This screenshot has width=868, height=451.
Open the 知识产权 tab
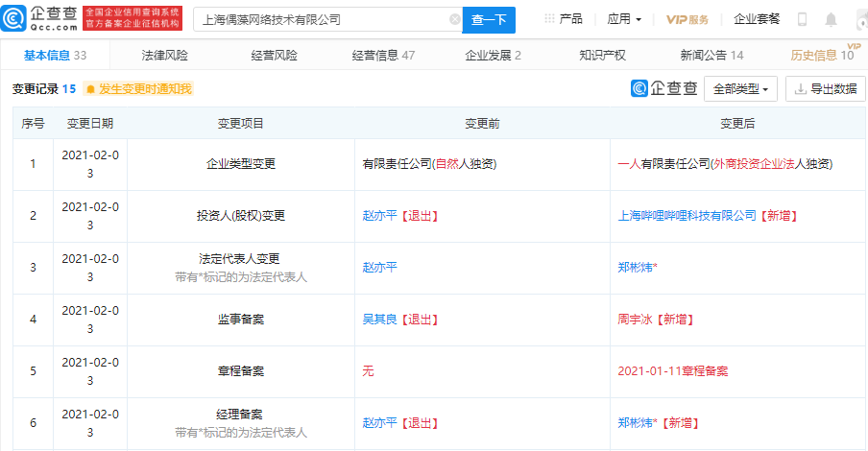(602, 56)
